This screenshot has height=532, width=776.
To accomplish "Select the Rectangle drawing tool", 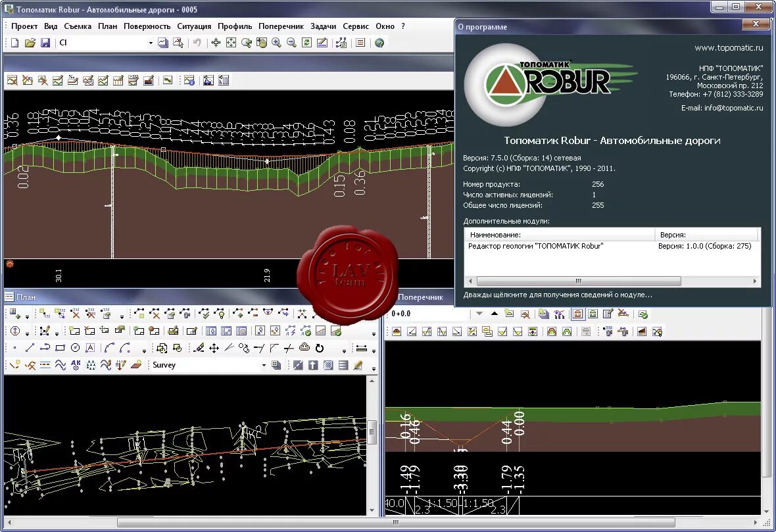I will [60, 348].
